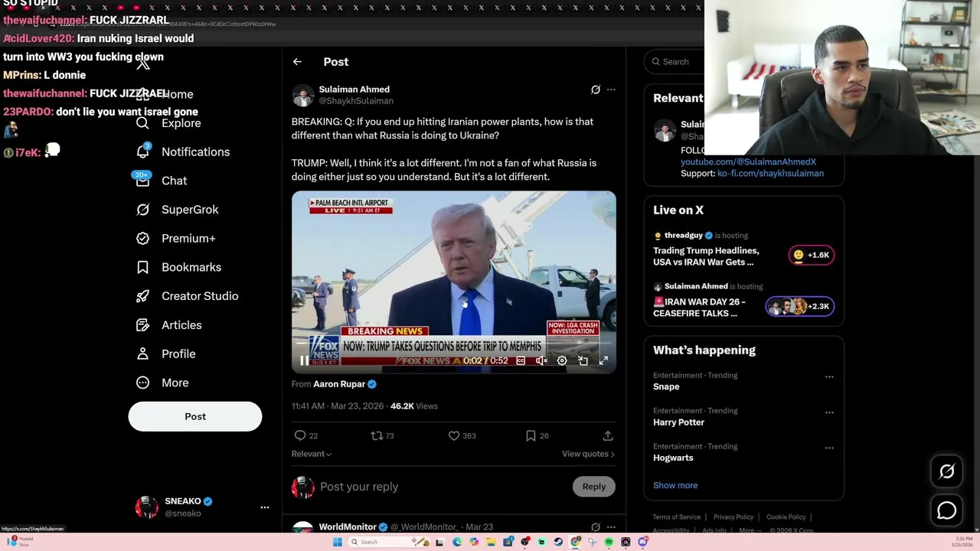Image resolution: width=980 pixels, height=551 pixels.
Task: Open SuperGrok from the sidebar
Action: coord(190,210)
